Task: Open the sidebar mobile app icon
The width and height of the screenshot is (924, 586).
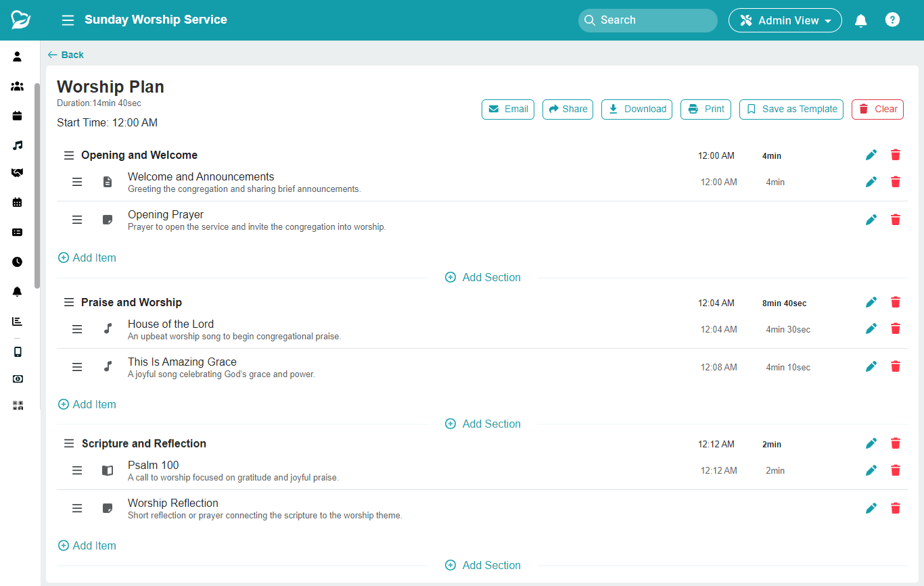Action: pyautogui.click(x=18, y=351)
